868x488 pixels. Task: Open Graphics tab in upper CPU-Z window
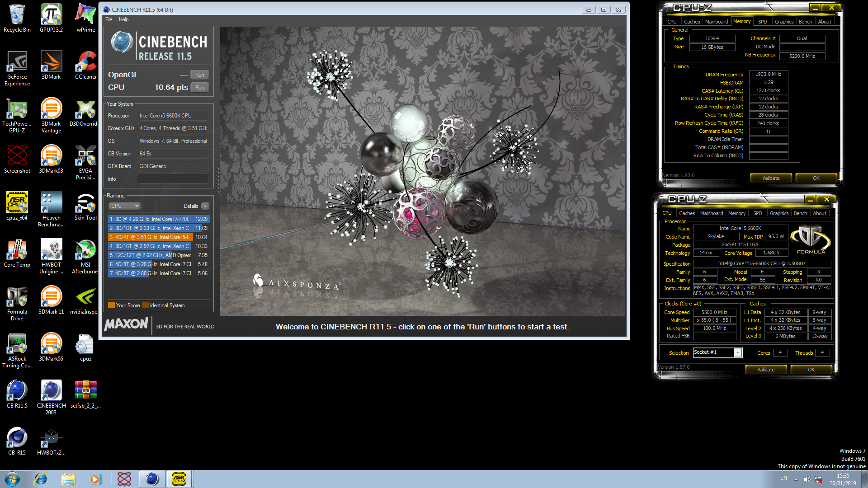click(x=784, y=22)
